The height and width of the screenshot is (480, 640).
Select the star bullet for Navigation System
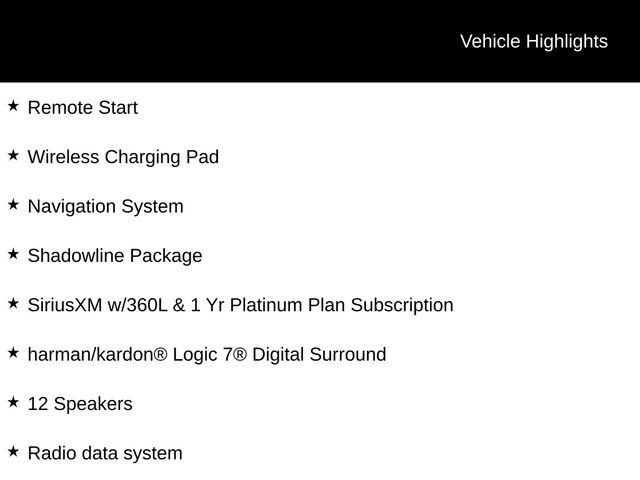pos(13,205)
